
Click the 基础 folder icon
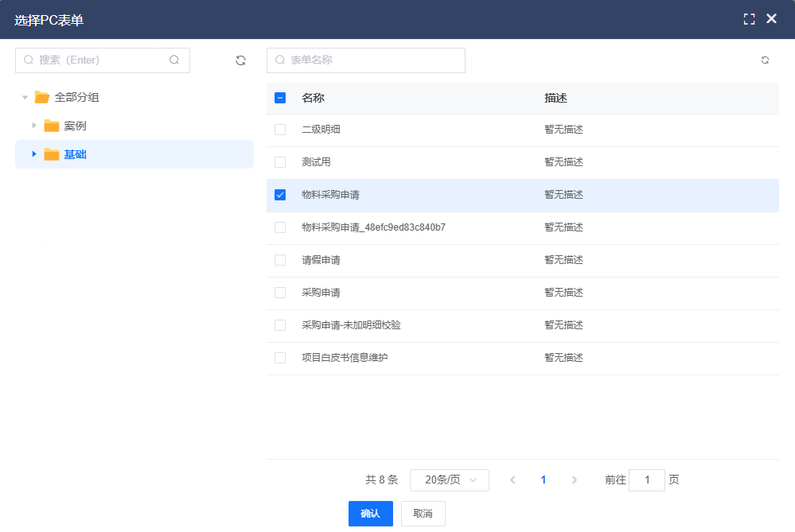[x=52, y=154]
